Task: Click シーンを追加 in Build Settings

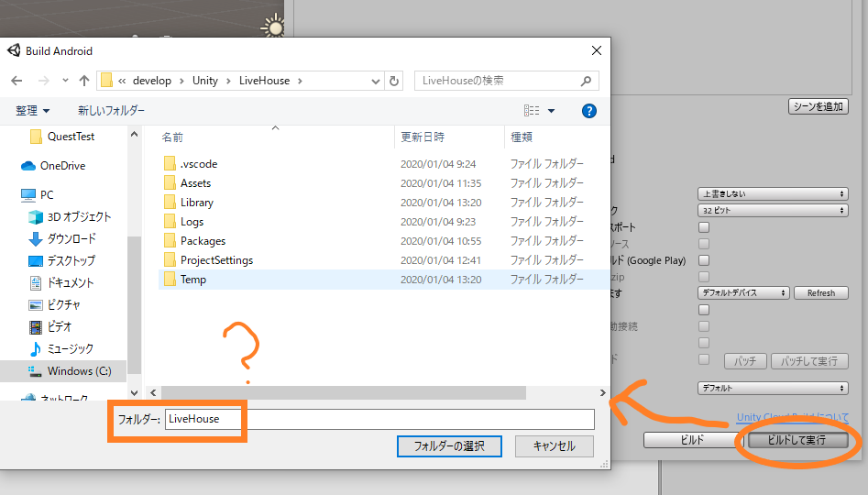Action: tap(819, 106)
